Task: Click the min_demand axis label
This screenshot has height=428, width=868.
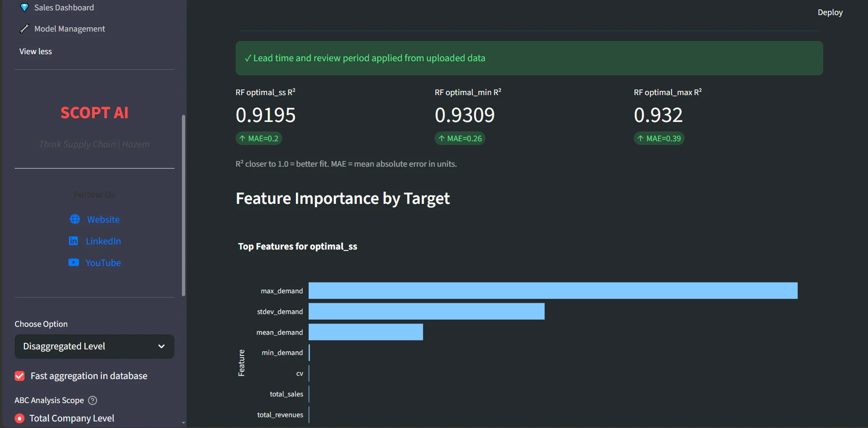Action: [282, 353]
